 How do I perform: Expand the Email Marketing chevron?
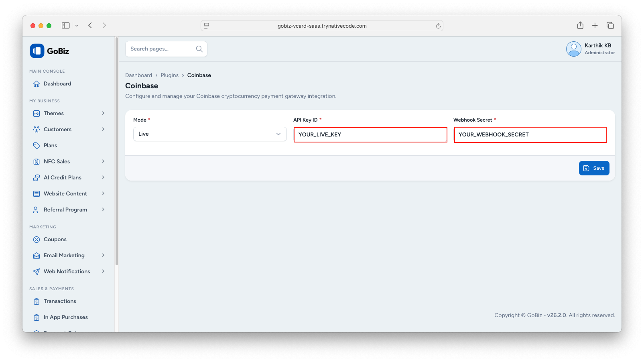coord(103,255)
